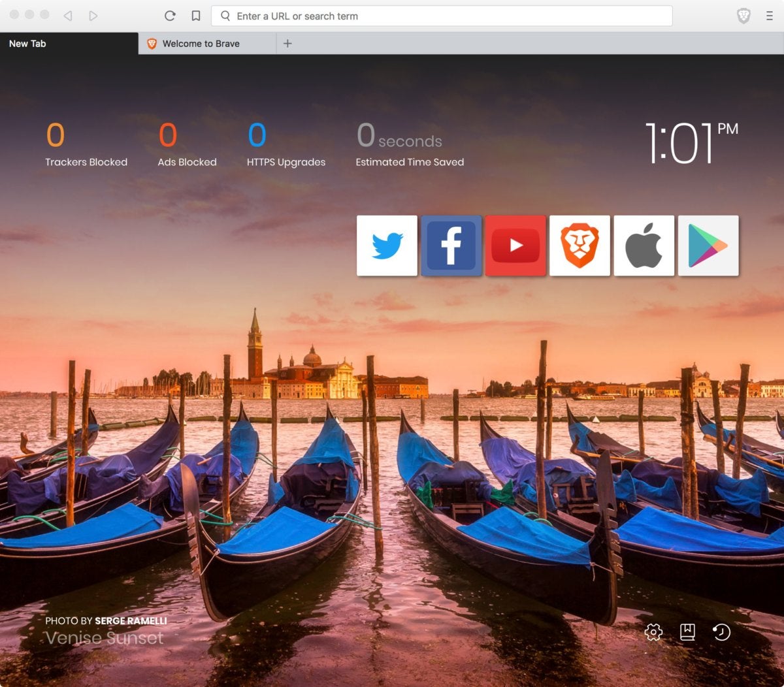784x687 pixels.
Task: Click the Estimated Time Saved stat
Action: [410, 145]
